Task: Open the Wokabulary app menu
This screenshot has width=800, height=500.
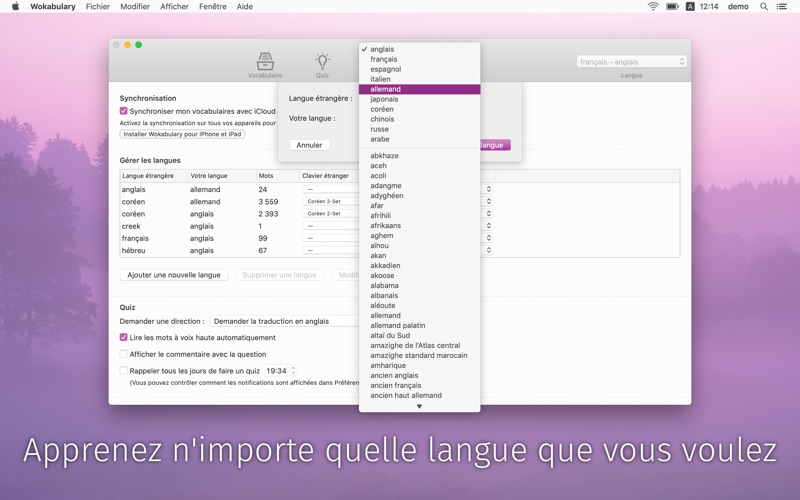Action: 53,6
